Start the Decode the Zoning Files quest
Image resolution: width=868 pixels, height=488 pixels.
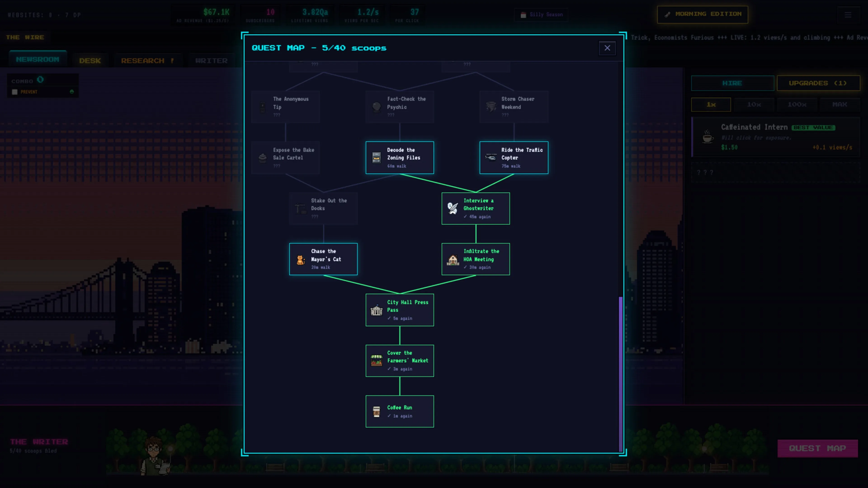tap(400, 158)
